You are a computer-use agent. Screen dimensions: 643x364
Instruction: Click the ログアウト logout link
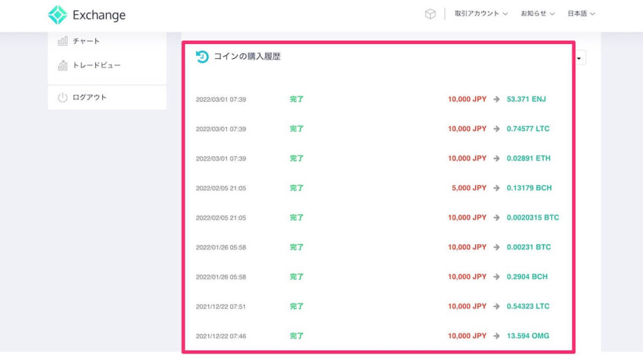[x=89, y=97]
